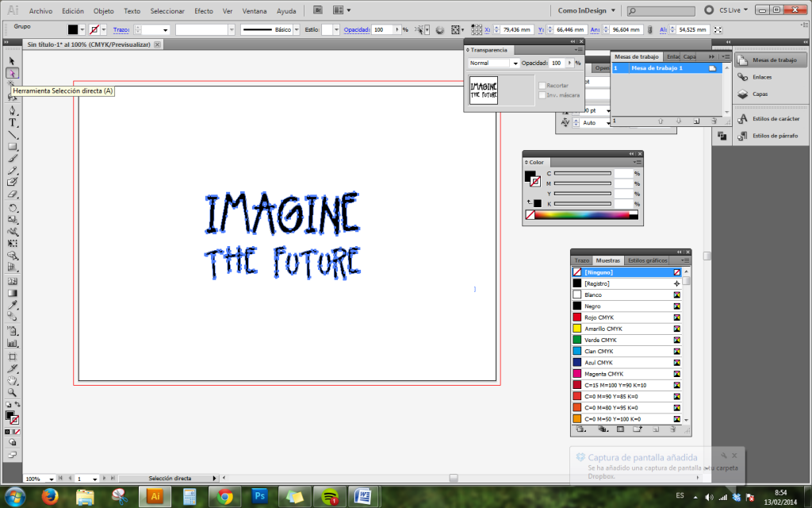The height and width of the screenshot is (508, 812).
Task: Select Mesa de trabajo 1 in the list
Action: (x=660, y=68)
